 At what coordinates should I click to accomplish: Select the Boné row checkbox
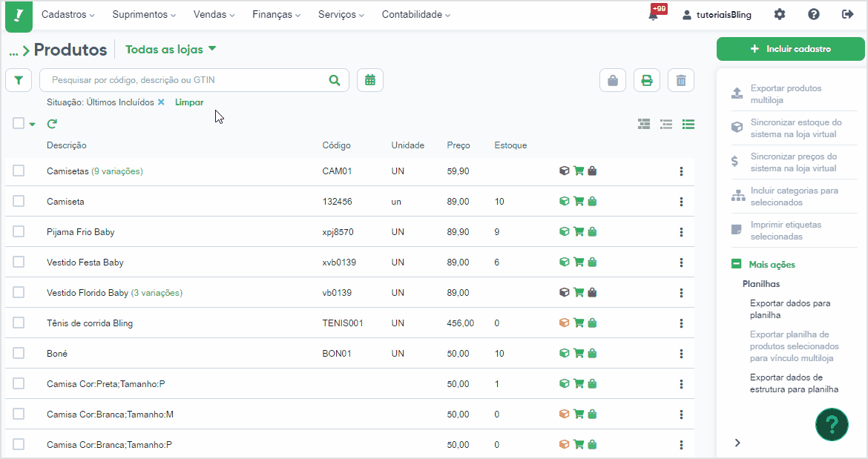click(19, 353)
